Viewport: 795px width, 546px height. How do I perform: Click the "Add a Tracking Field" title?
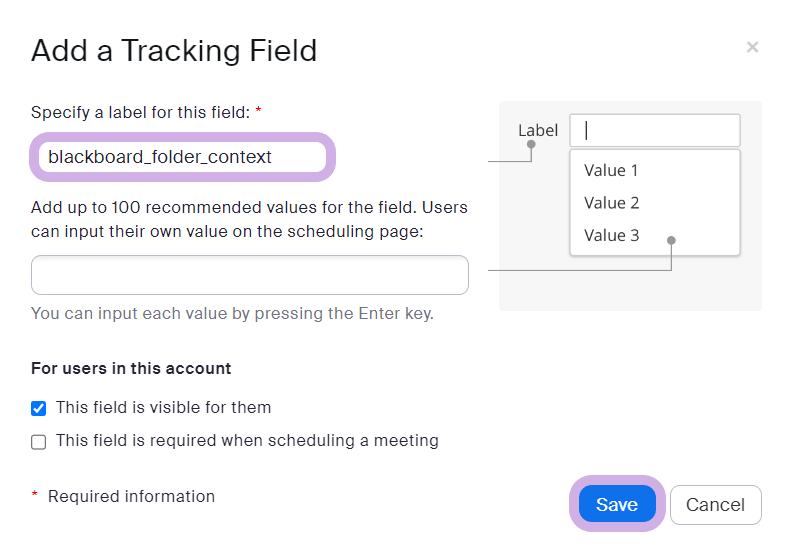point(174,50)
